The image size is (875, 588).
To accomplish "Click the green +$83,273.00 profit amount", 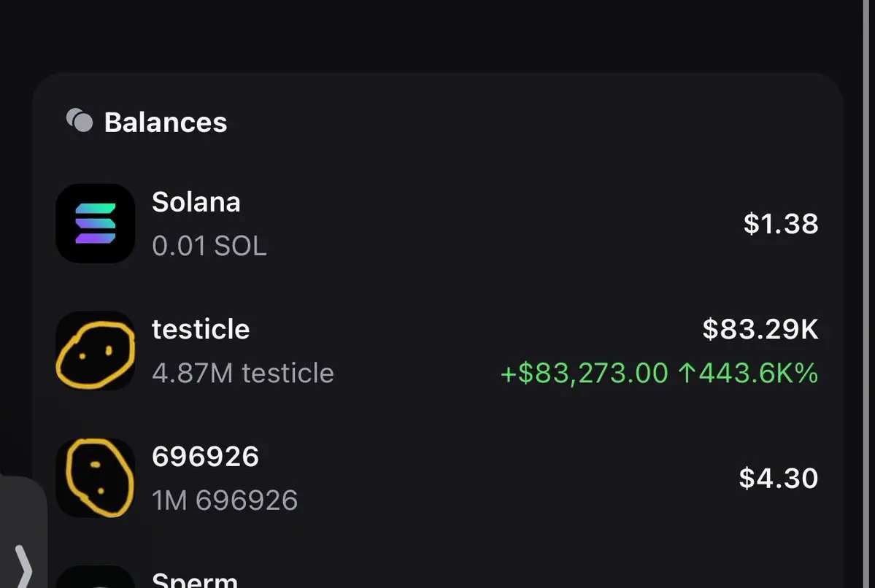I will pos(584,374).
